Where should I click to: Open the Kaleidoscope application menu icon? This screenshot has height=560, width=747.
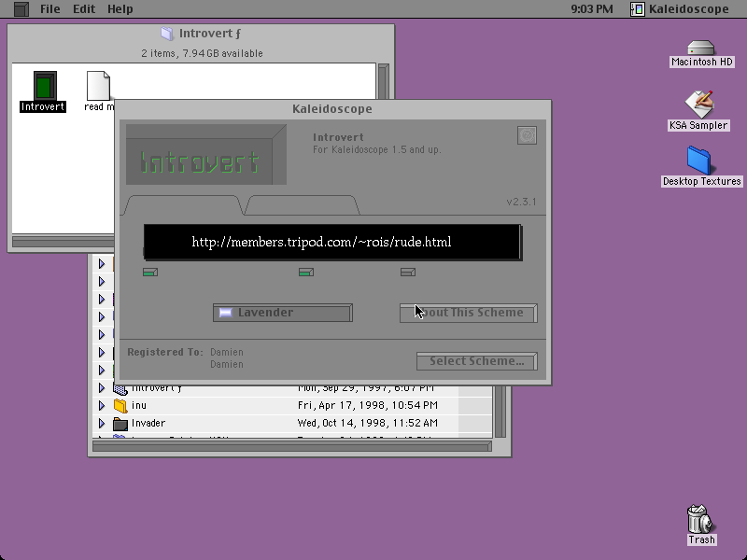638,8
